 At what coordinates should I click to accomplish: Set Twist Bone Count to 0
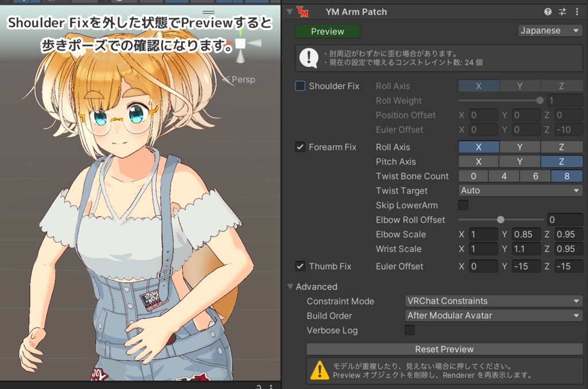473,176
